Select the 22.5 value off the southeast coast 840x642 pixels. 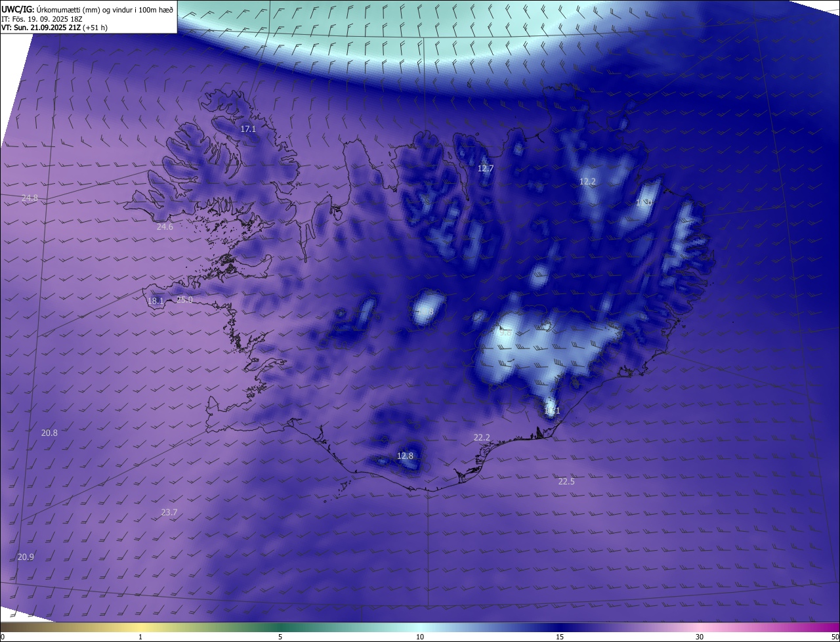566,481
